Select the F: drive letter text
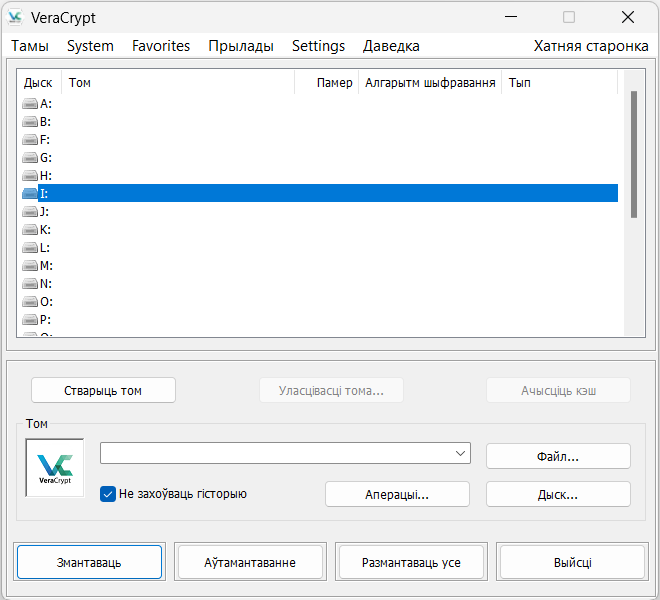This screenshot has height=600, width=660. pos(45,139)
